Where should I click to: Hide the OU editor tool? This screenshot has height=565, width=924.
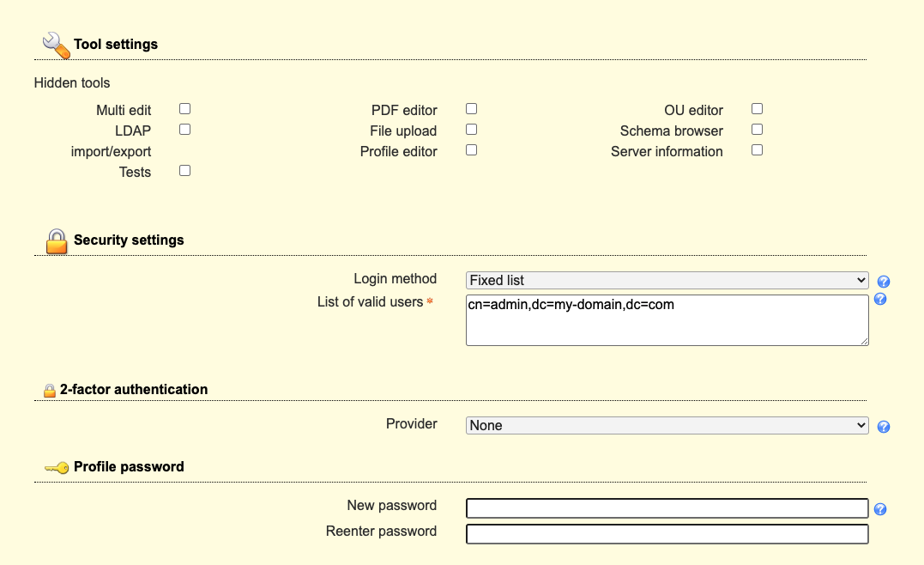coord(757,107)
